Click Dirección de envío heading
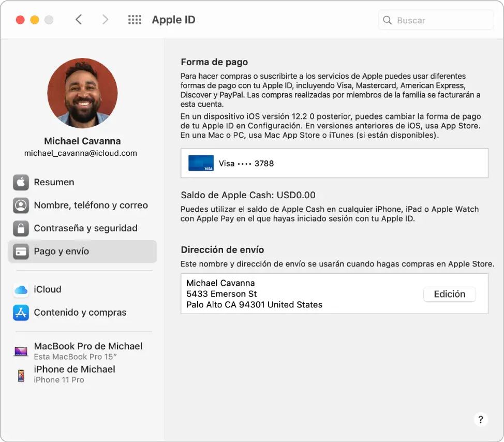504x442 pixels. point(223,250)
